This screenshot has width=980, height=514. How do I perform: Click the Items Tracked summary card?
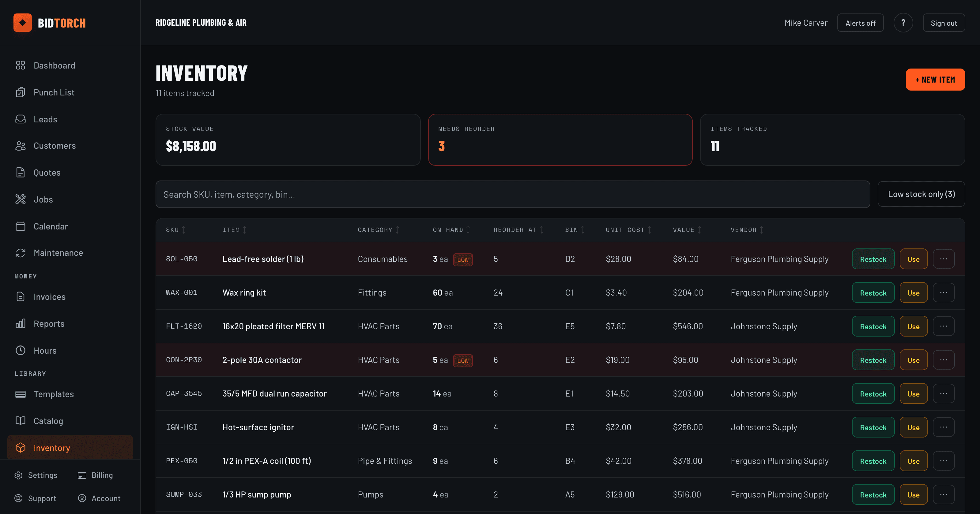click(x=832, y=140)
